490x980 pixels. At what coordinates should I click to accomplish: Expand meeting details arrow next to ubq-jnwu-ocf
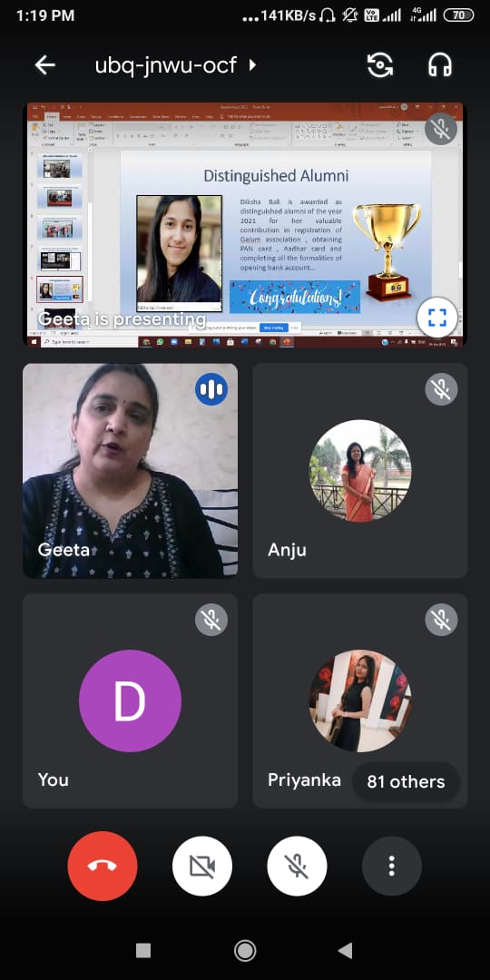tap(252, 65)
